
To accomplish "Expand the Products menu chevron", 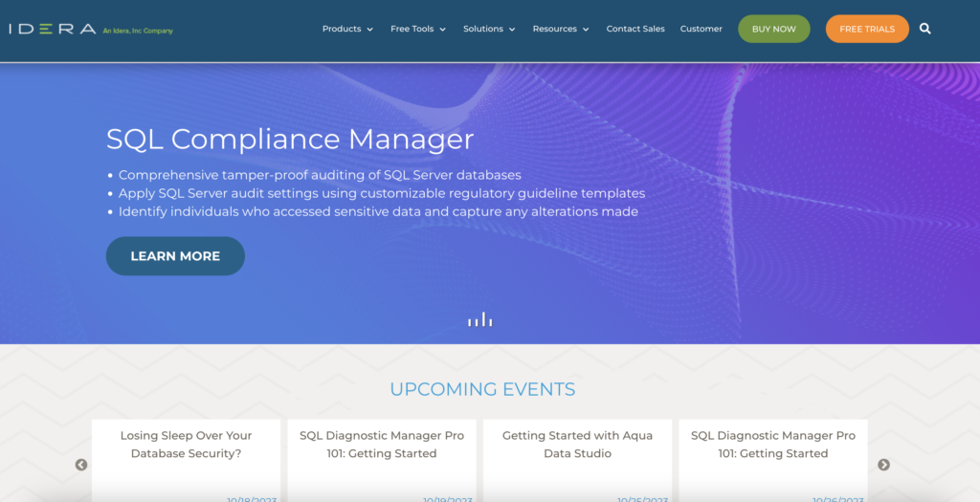I will 370,30.
